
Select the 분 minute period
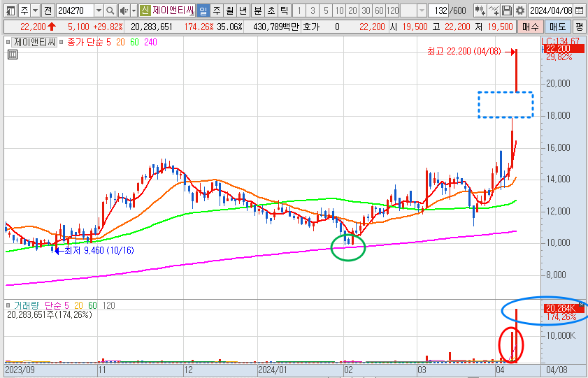(257, 10)
